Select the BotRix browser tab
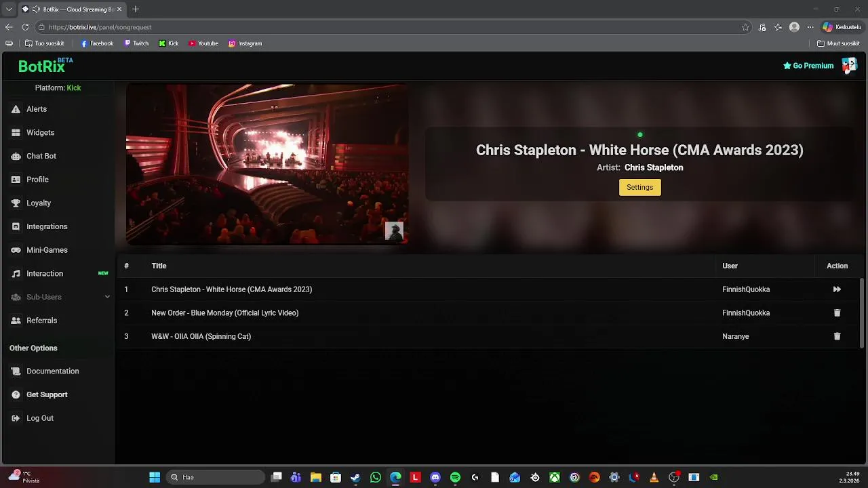This screenshot has height=488, width=868. pos(73,9)
